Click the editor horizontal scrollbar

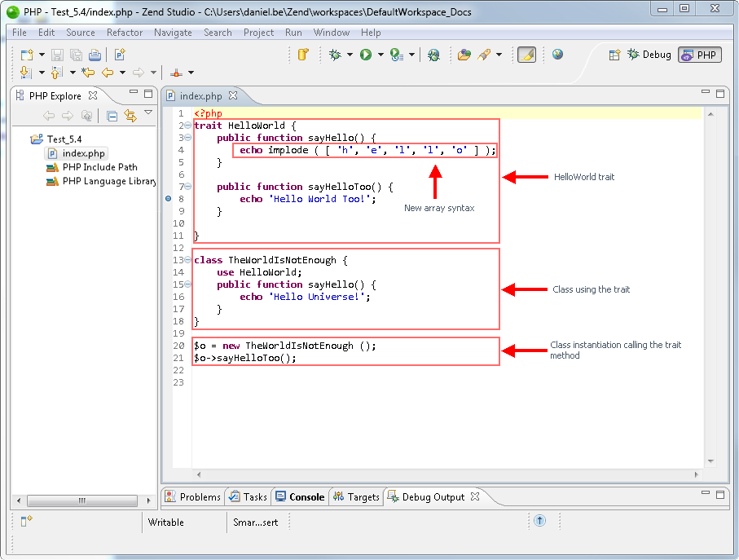tap(446, 474)
